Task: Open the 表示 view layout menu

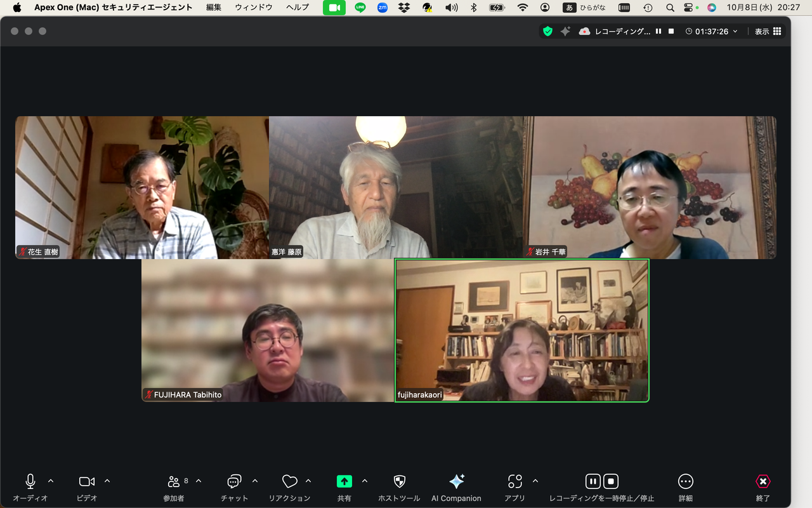Action: click(768, 31)
